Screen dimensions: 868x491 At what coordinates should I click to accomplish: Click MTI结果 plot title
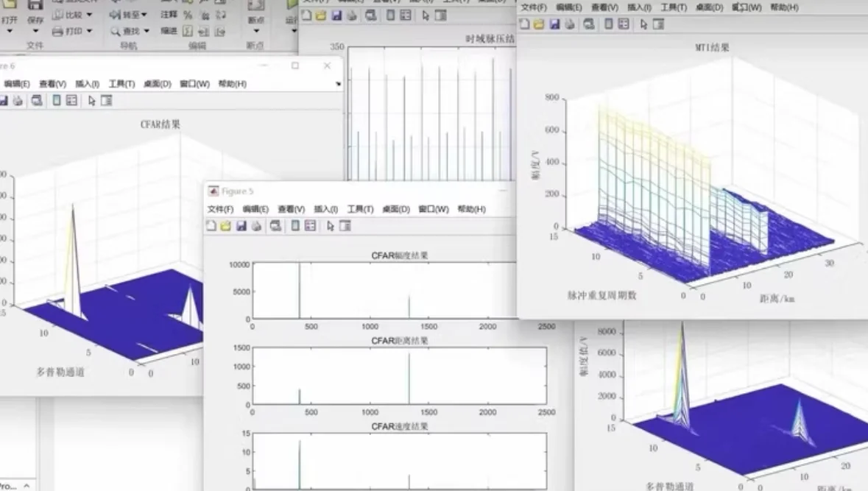coord(712,48)
